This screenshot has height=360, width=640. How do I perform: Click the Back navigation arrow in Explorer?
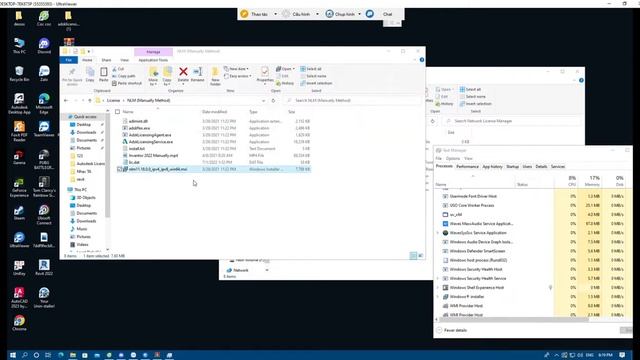pyautogui.click(x=66, y=100)
